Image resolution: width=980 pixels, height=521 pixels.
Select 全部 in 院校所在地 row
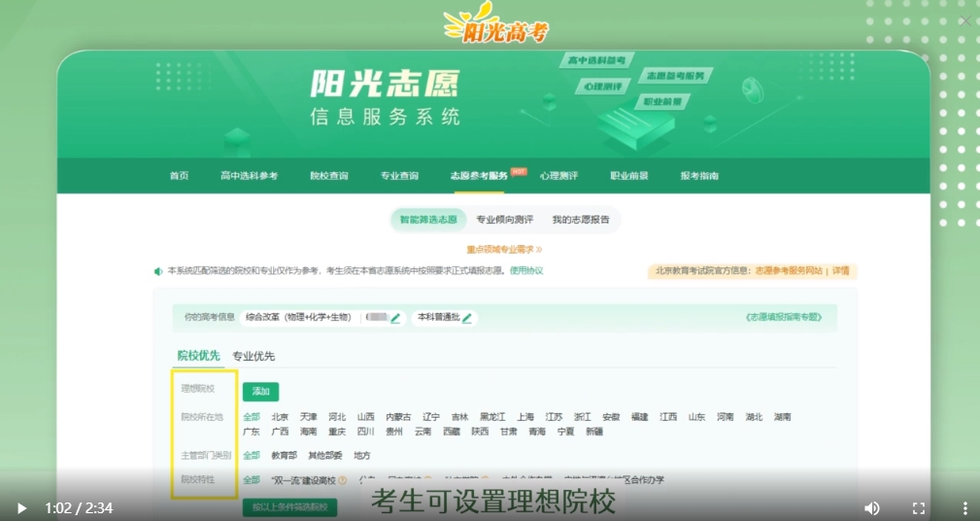(x=252, y=417)
